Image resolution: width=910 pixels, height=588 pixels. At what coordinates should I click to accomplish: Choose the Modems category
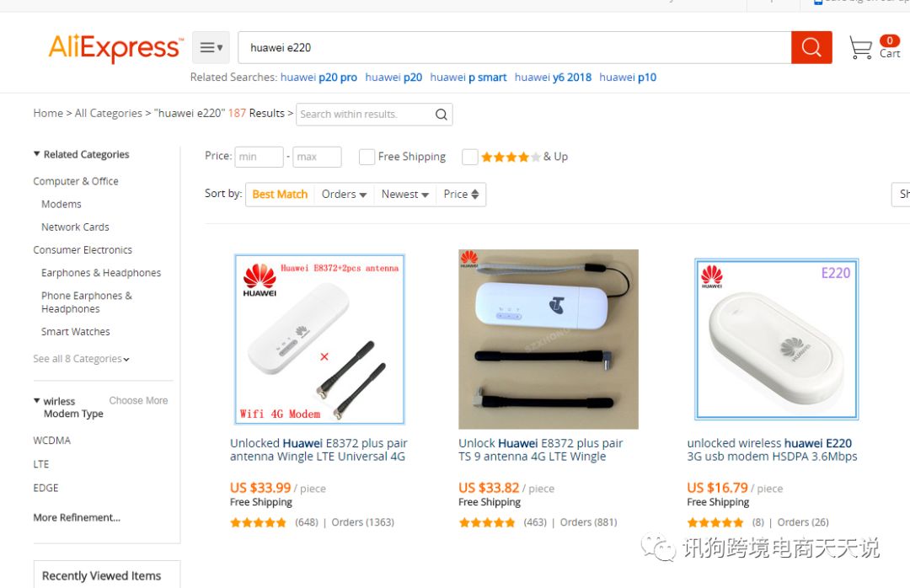click(61, 205)
